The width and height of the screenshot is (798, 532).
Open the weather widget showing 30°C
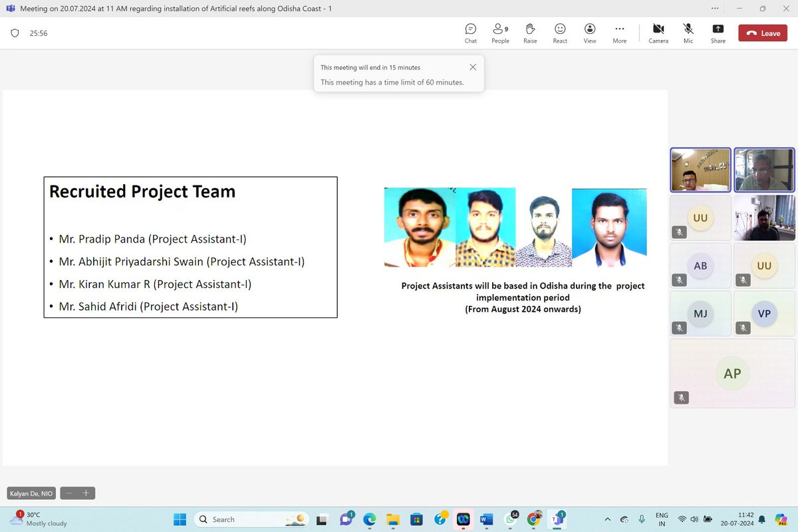[40, 519]
